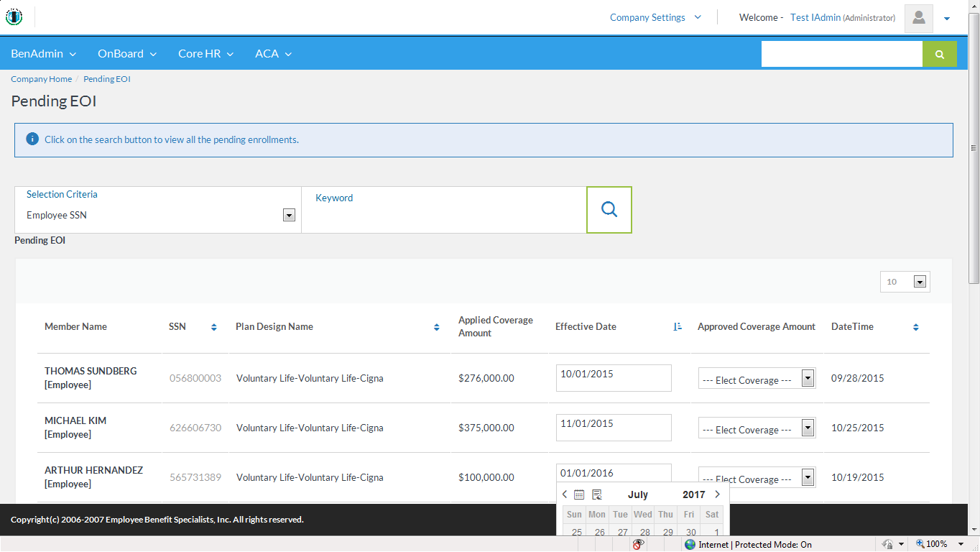
Task: Click July month label in calendar
Action: pyautogui.click(x=638, y=494)
